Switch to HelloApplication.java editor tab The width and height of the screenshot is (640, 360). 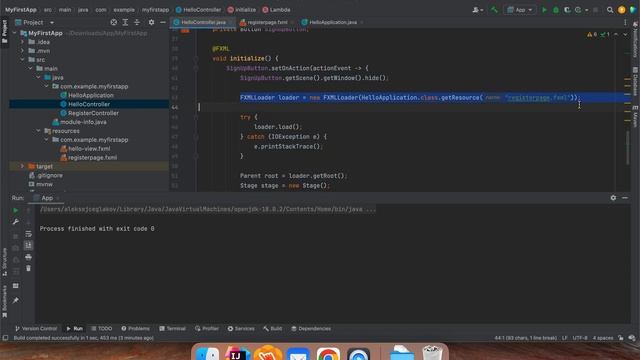(333, 22)
